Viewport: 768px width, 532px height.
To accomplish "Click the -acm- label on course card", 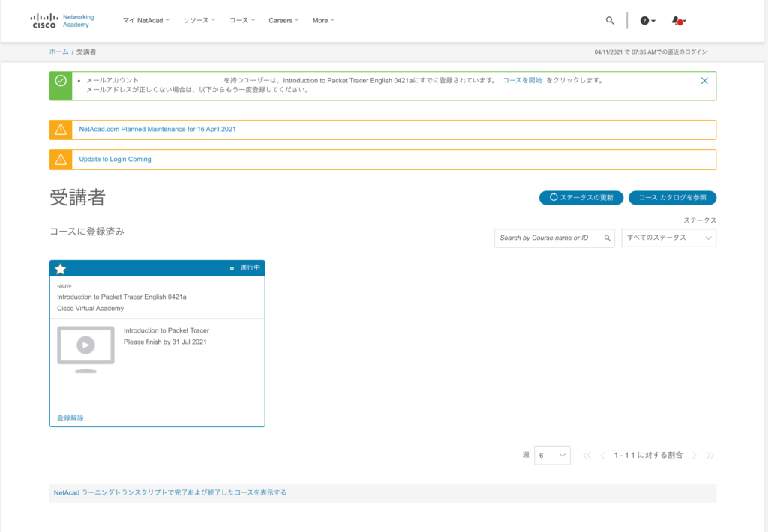I will tap(64, 285).
